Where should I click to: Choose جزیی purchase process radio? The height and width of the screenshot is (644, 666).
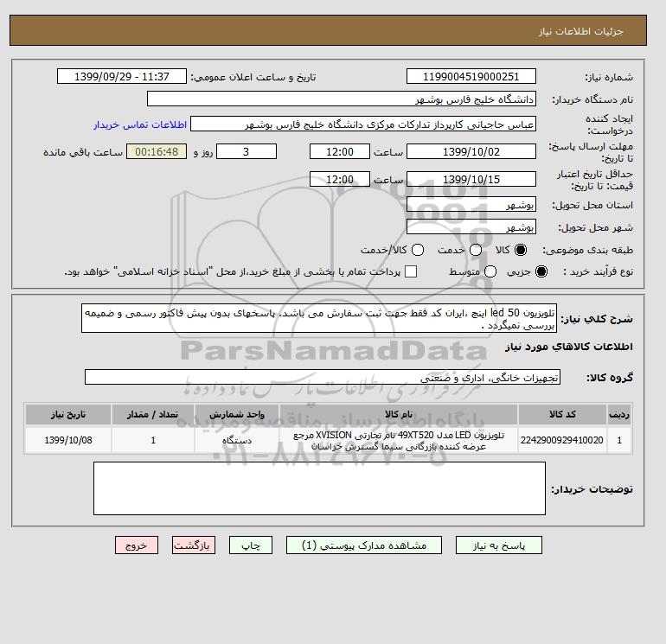pos(541,271)
